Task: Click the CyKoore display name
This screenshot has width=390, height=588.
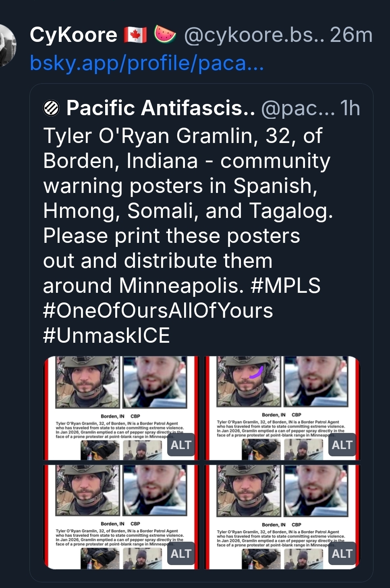Action: click(73, 35)
